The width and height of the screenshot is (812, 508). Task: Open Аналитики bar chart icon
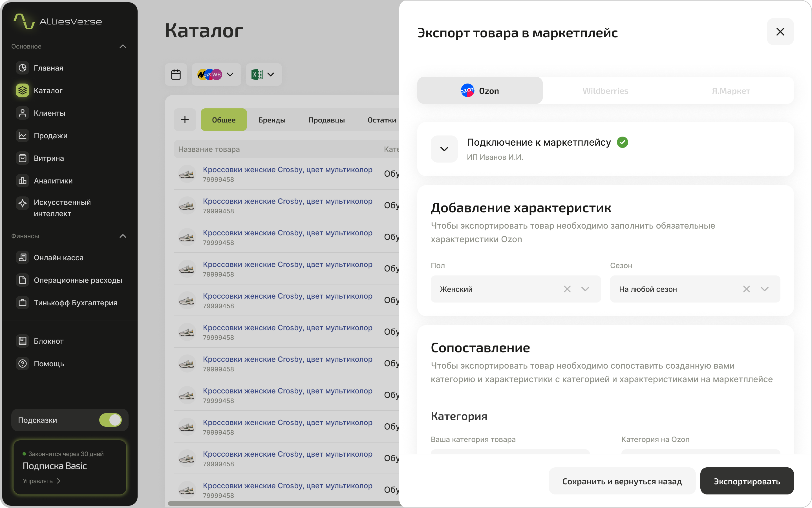(x=23, y=181)
